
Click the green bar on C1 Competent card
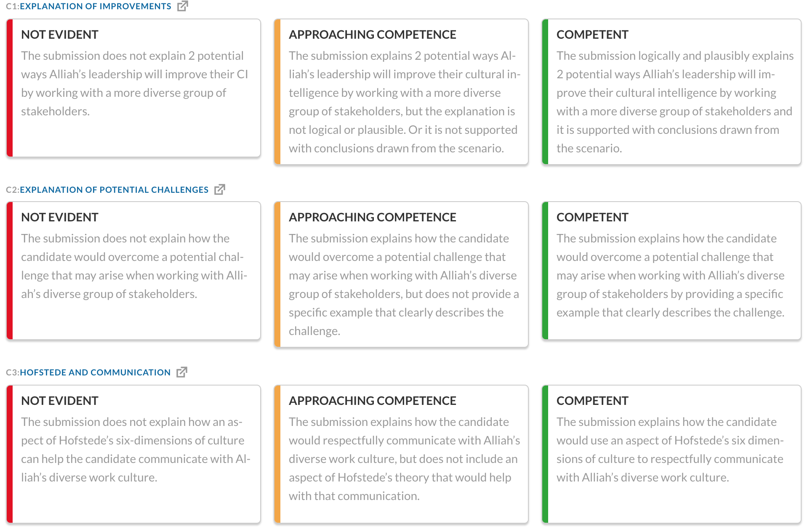(545, 92)
